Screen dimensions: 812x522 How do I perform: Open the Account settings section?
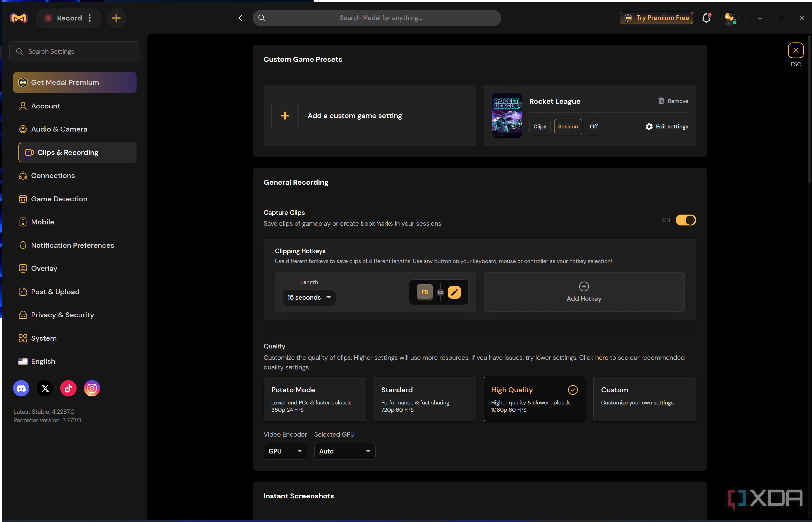(x=75, y=106)
